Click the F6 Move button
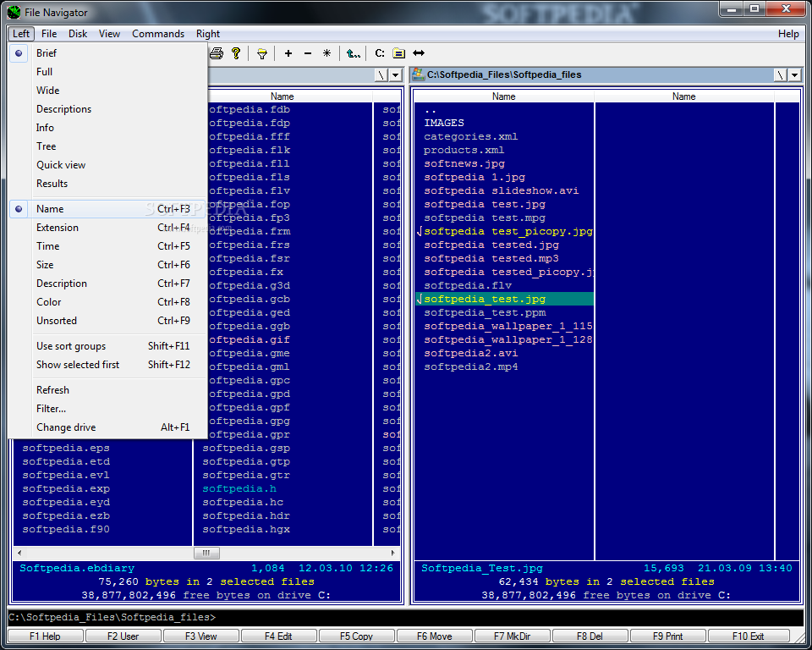The image size is (812, 650). [x=435, y=636]
